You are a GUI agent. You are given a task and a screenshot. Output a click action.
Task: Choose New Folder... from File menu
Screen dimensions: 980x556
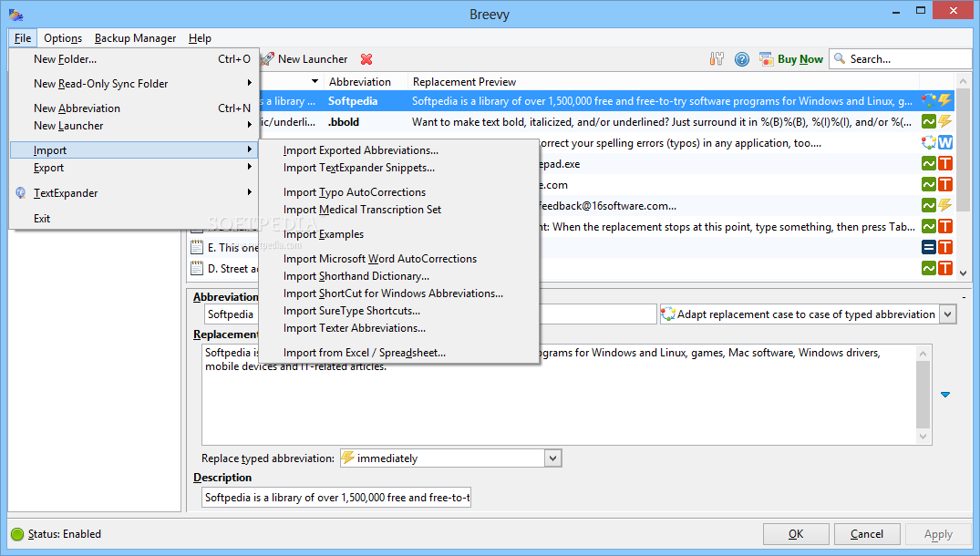tap(134, 59)
